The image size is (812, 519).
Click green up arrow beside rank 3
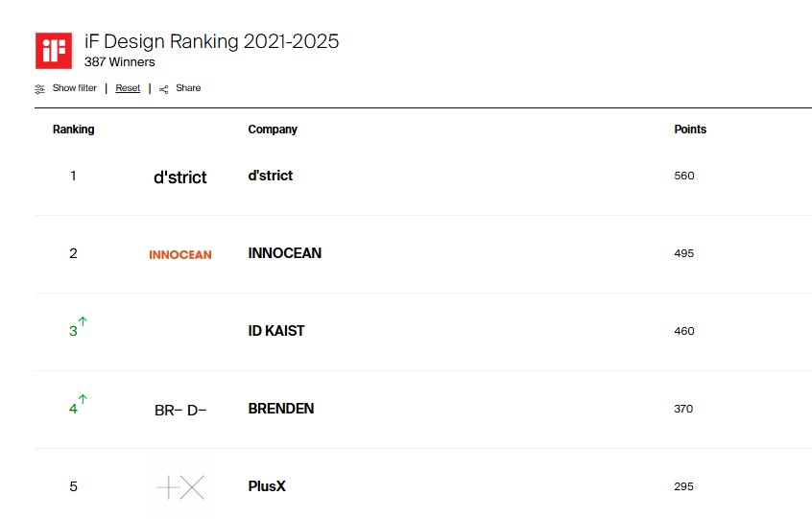pos(83,321)
